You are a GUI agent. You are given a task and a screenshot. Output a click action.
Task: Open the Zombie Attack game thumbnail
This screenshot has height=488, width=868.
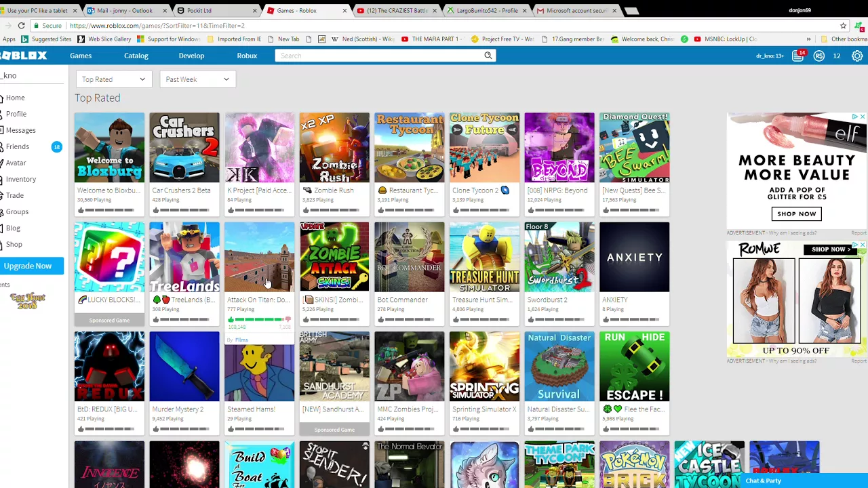tap(334, 257)
